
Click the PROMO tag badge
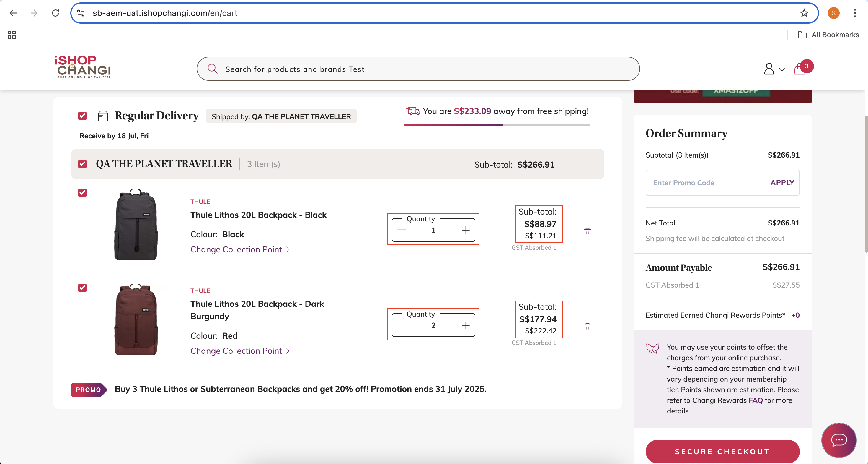89,390
